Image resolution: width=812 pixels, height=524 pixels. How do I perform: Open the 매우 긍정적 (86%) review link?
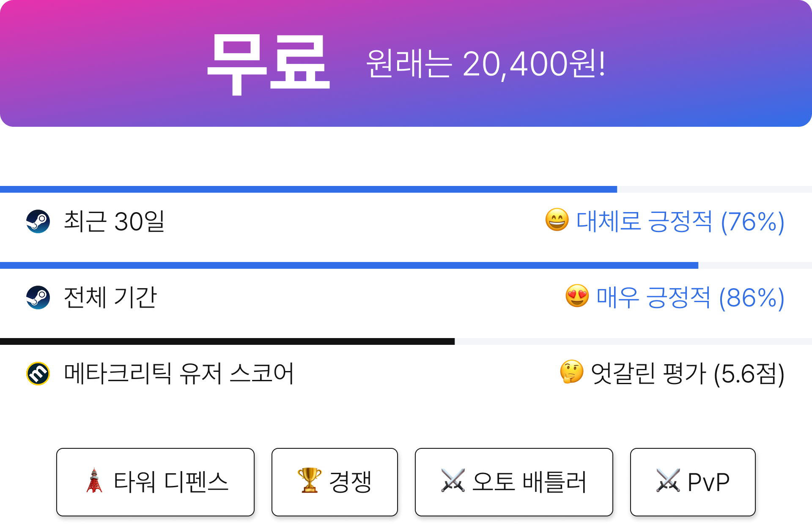(x=690, y=297)
